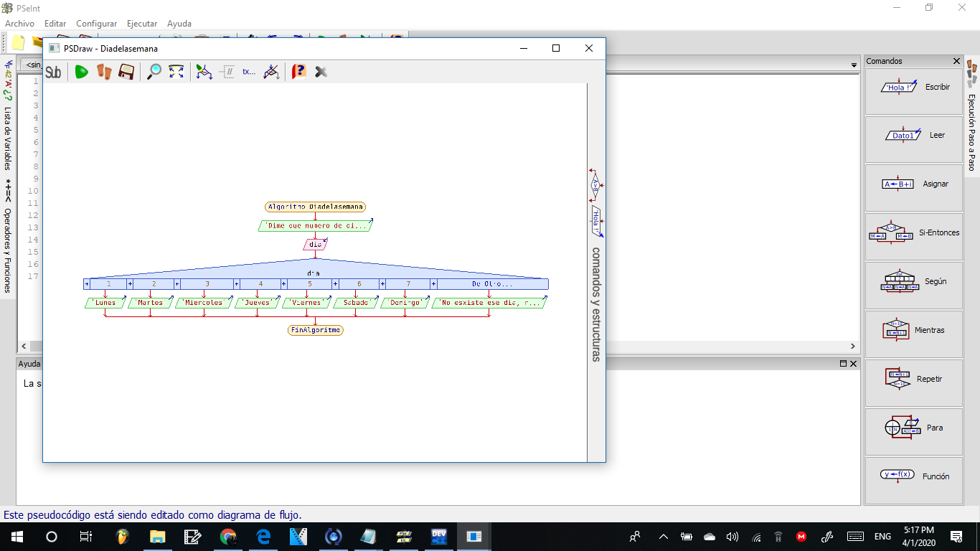
Task: Open the Dev-C++ icon on the taskbar
Action: [439, 536]
